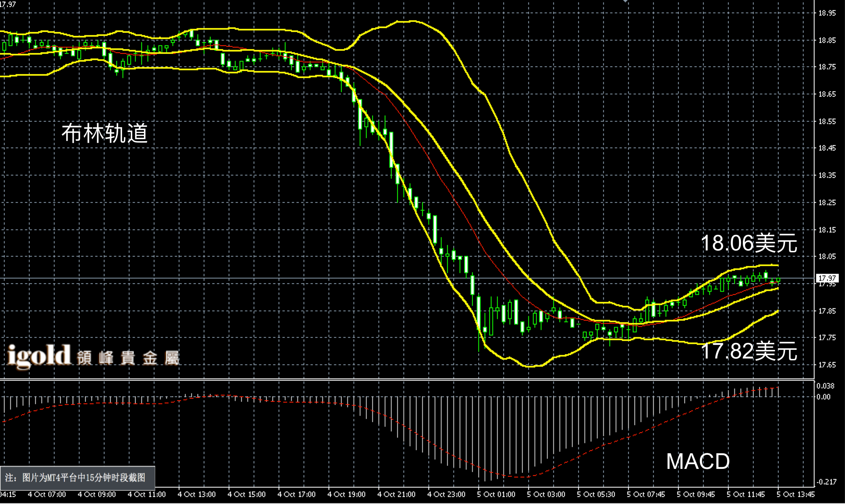Click the 領峰貴金屬 brand text
This screenshot has width=845, height=504.
pos(128,358)
